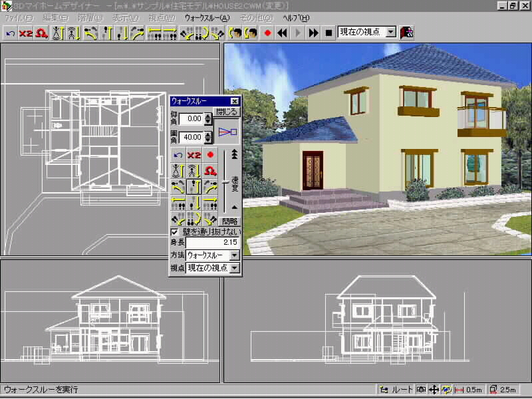This screenshot has height=399, width=532.
Task: Click the camera icon in status bar
Action: pos(421,390)
